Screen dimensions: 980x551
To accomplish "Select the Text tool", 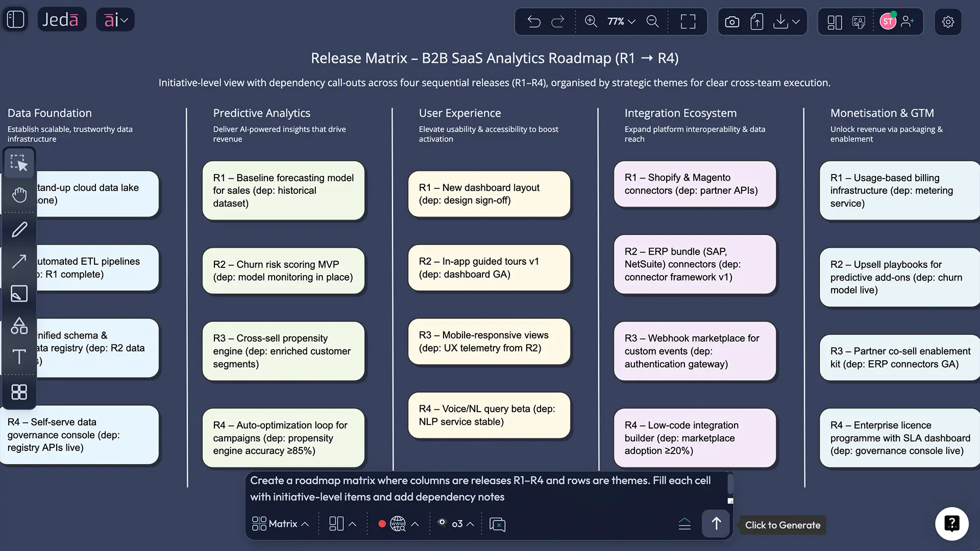I will (x=19, y=357).
